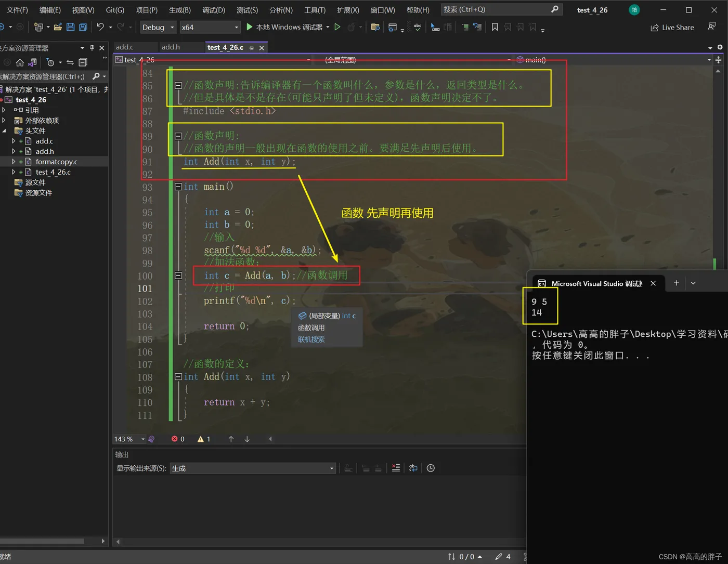The image size is (728, 564).
Task: Open new tab in the debug console window
Action: tap(676, 283)
